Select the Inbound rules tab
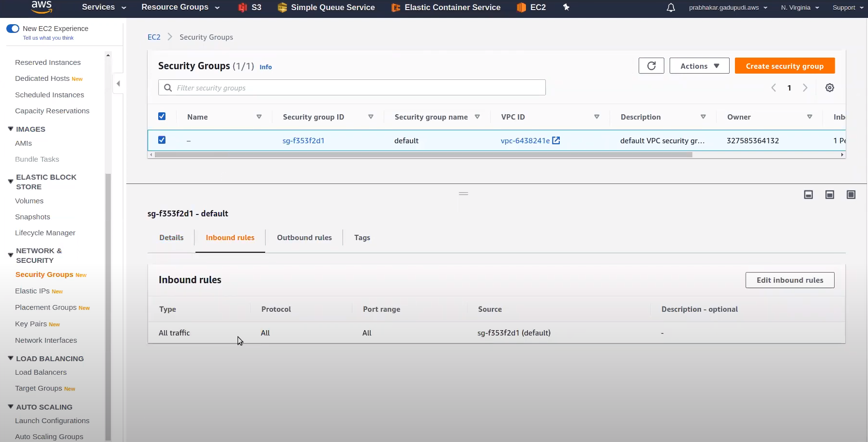 pos(230,238)
